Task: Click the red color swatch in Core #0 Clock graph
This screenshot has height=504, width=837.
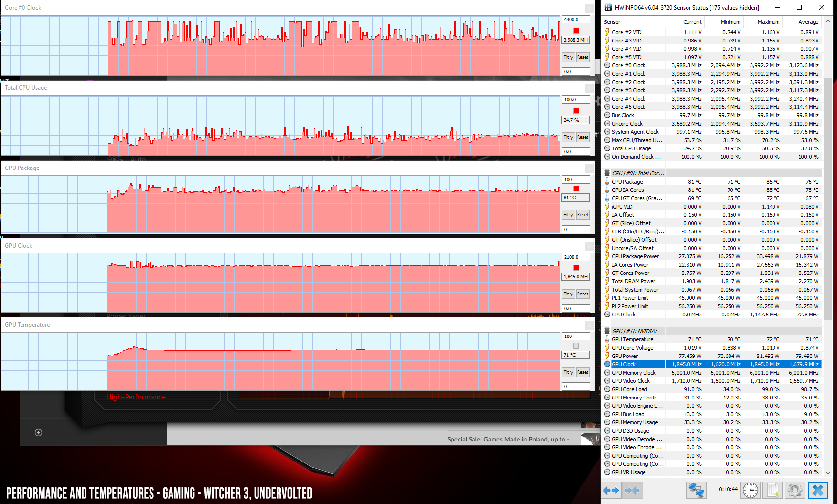Action: pyautogui.click(x=576, y=31)
